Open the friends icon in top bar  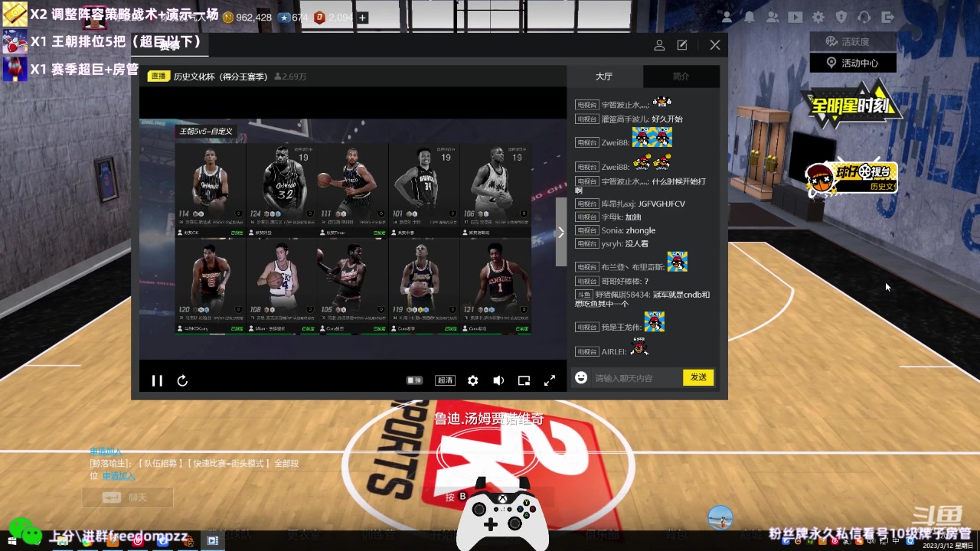point(727,17)
